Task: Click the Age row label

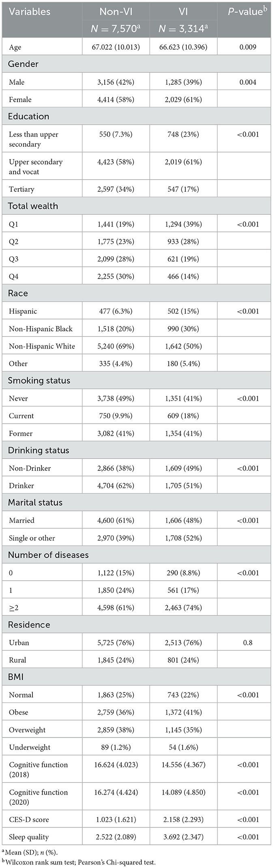Action: (15, 47)
